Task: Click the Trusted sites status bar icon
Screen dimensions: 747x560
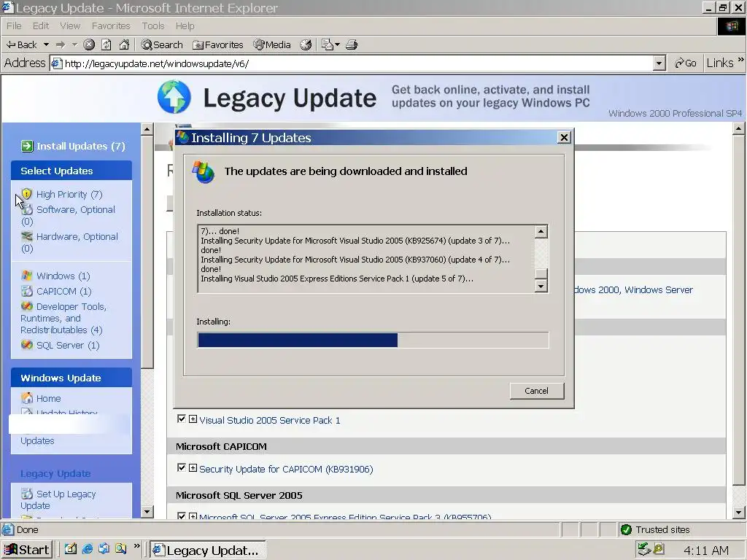Action: click(626, 529)
